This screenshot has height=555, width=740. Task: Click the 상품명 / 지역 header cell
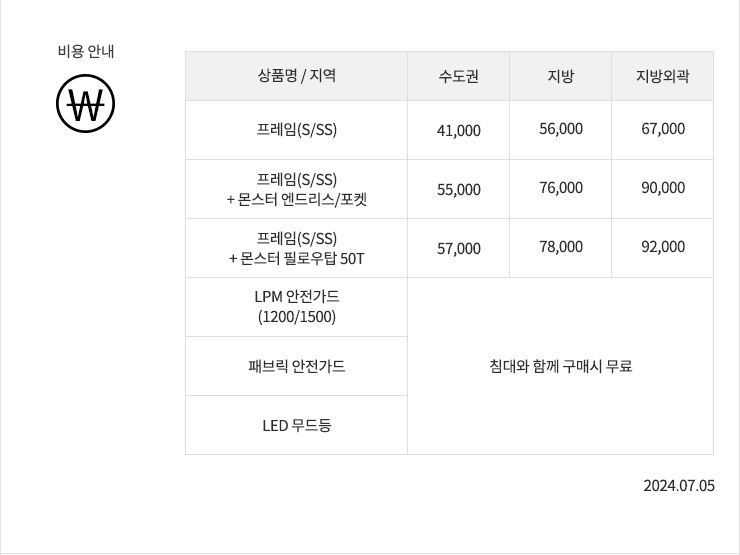(x=296, y=76)
